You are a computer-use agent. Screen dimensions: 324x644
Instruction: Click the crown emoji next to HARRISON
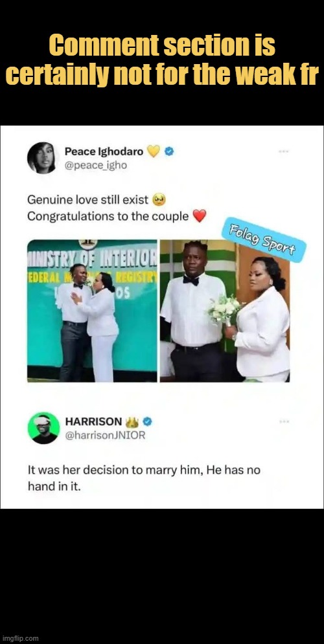coord(132,422)
